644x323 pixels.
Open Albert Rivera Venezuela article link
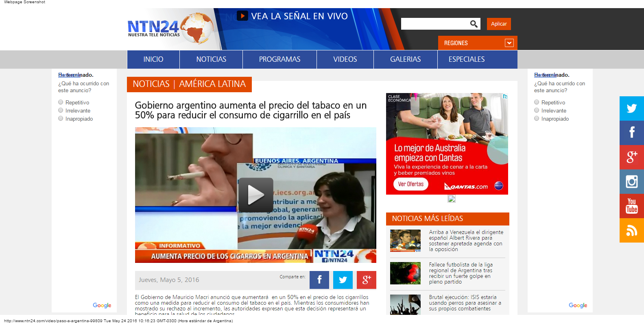(x=466, y=241)
